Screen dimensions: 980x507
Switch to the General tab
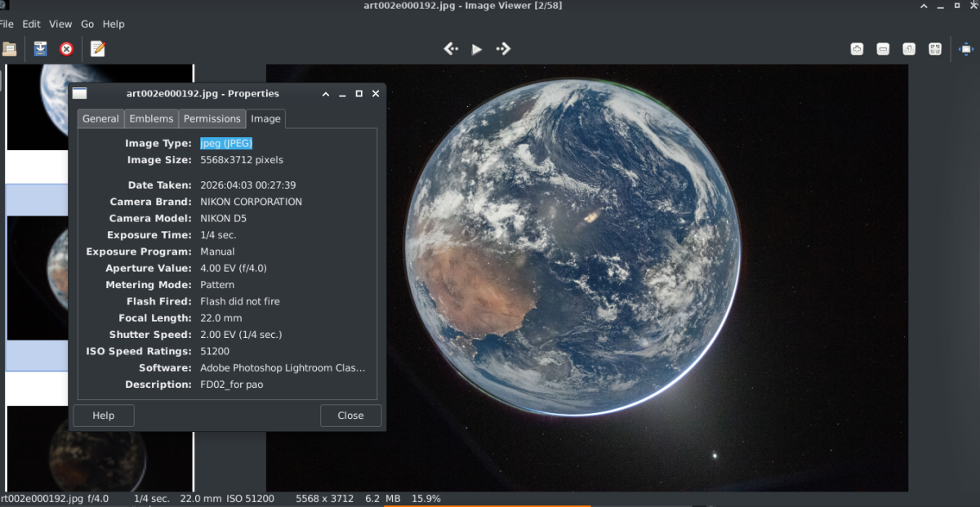point(100,118)
